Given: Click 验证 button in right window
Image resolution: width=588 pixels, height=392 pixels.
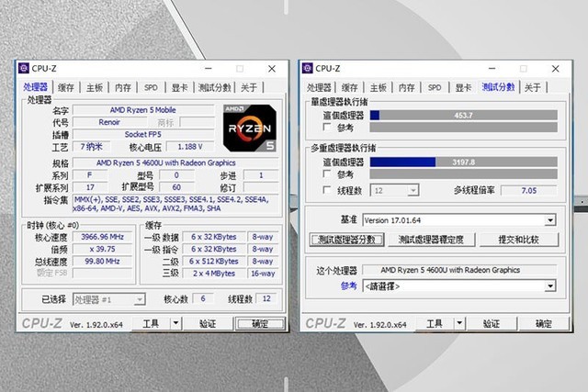Looking at the screenshot, I should point(492,323).
